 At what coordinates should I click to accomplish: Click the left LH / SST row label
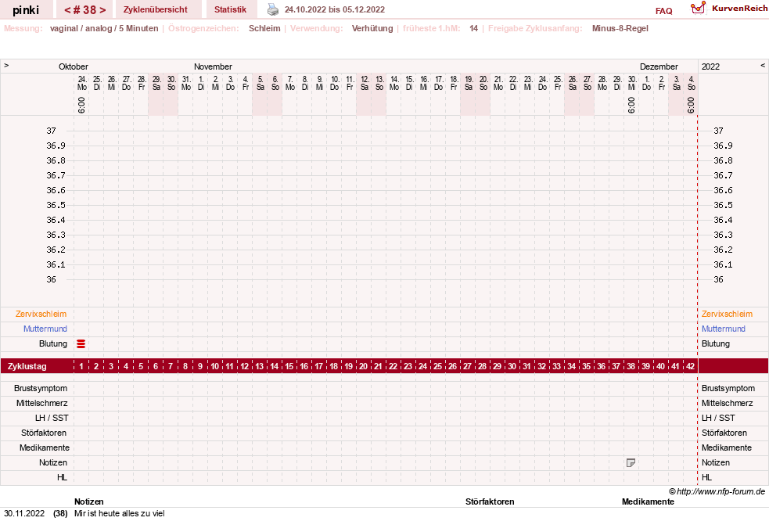tap(52, 418)
